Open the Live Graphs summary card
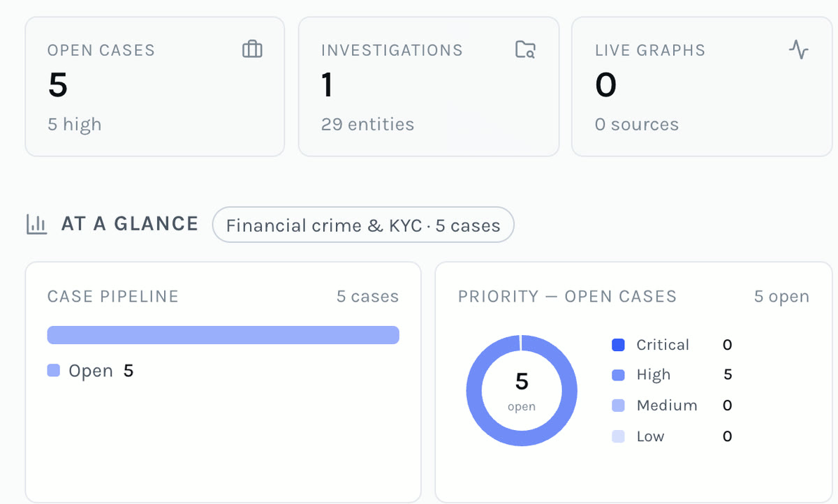Viewport: 838px width, 504px height. (702, 87)
